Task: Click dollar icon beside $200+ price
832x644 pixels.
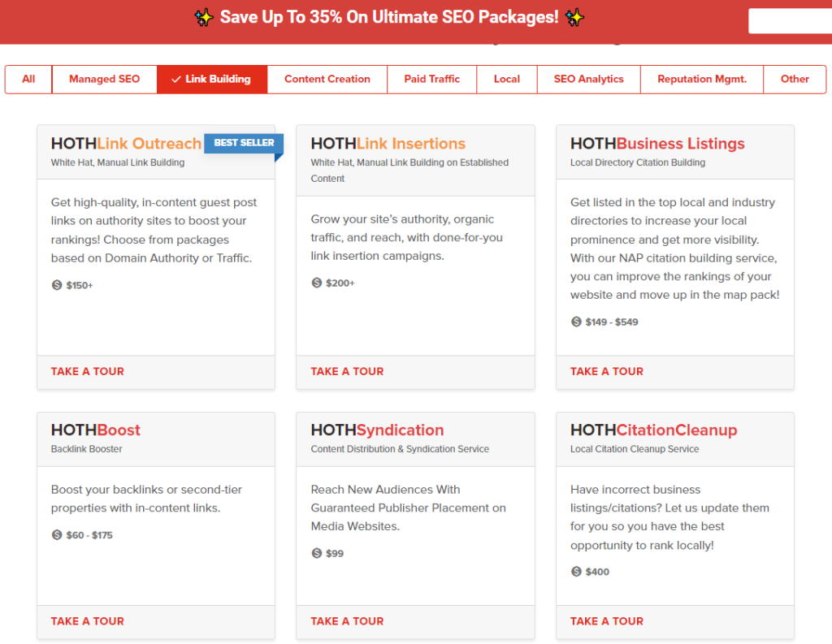Action: (317, 283)
